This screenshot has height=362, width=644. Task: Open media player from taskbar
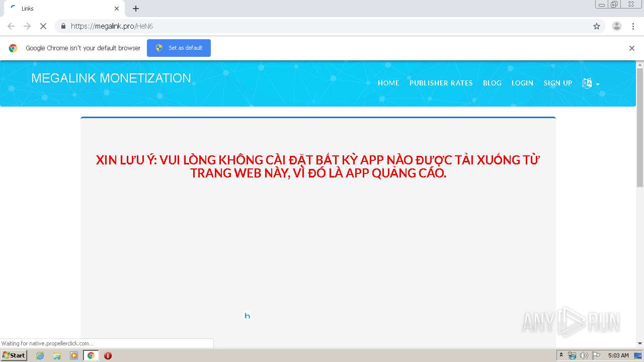(x=74, y=355)
